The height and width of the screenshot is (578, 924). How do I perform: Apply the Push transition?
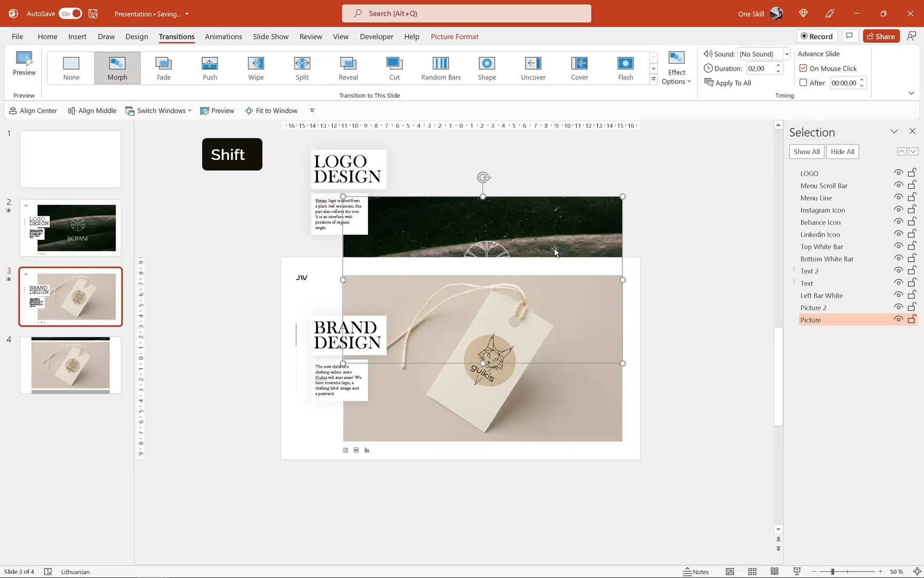tap(210, 68)
